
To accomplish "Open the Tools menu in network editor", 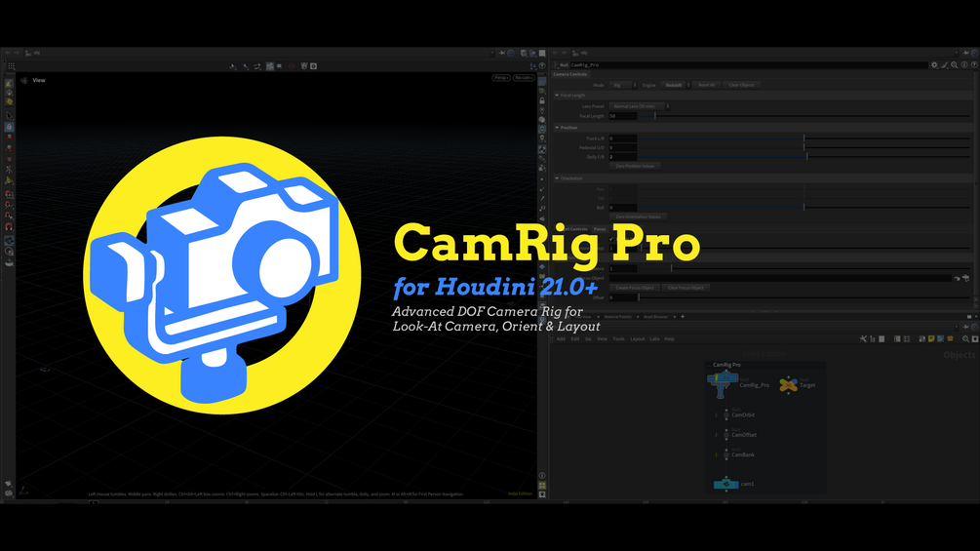I will [618, 339].
